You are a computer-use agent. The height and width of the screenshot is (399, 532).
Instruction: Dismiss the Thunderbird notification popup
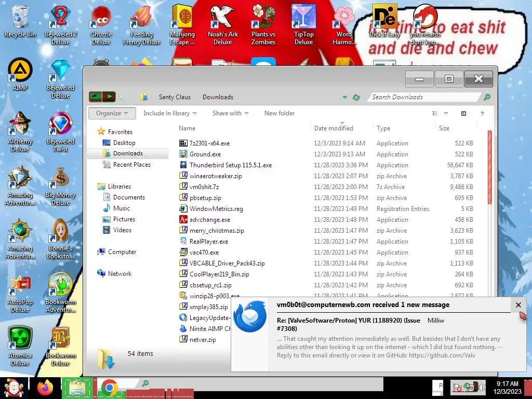(x=518, y=305)
